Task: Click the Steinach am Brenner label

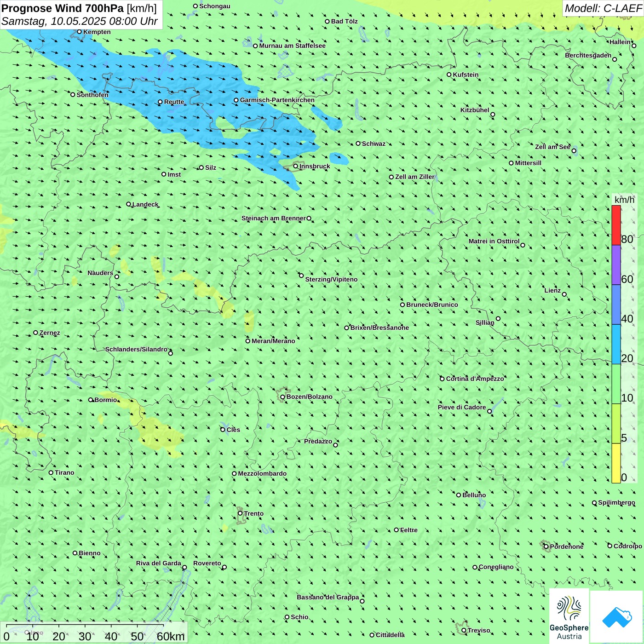Action: pos(273,218)
